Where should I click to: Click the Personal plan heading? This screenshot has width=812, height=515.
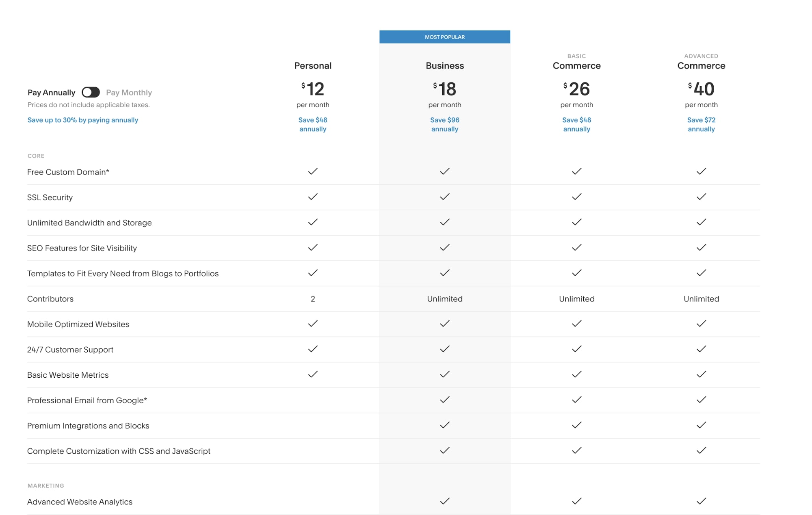click(313, 66)
